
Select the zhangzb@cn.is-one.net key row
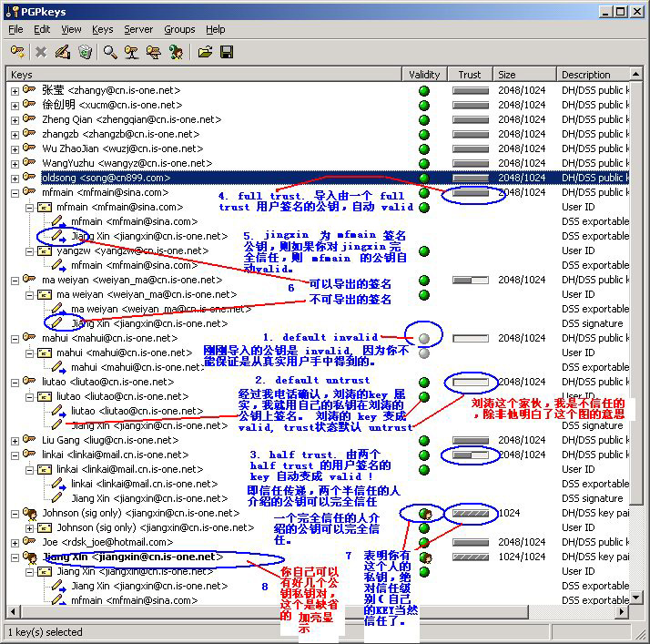pos(320,135)
